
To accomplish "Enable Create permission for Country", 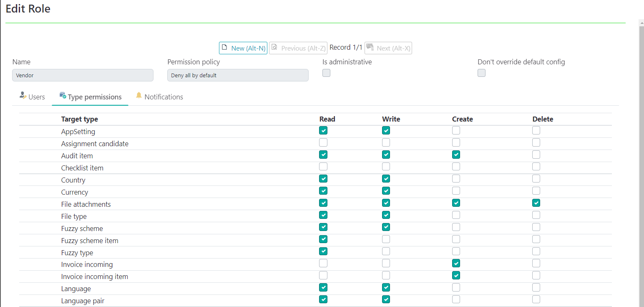I will tap(456, 179).
